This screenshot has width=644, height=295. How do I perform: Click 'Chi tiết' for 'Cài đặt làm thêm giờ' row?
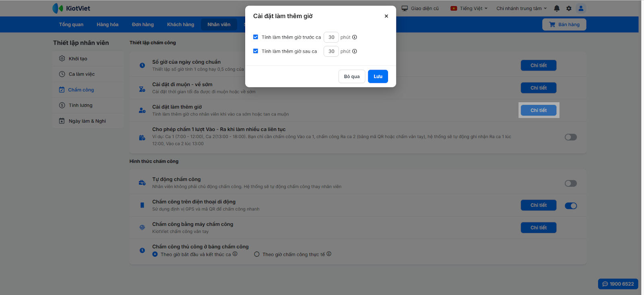tap(539, 110)
